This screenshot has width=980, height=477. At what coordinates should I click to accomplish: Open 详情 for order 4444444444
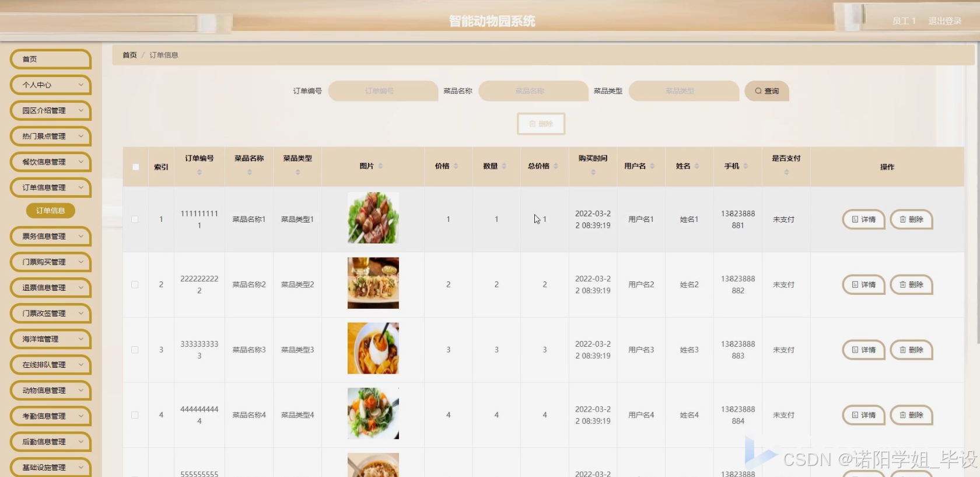(x=863, y=415)
